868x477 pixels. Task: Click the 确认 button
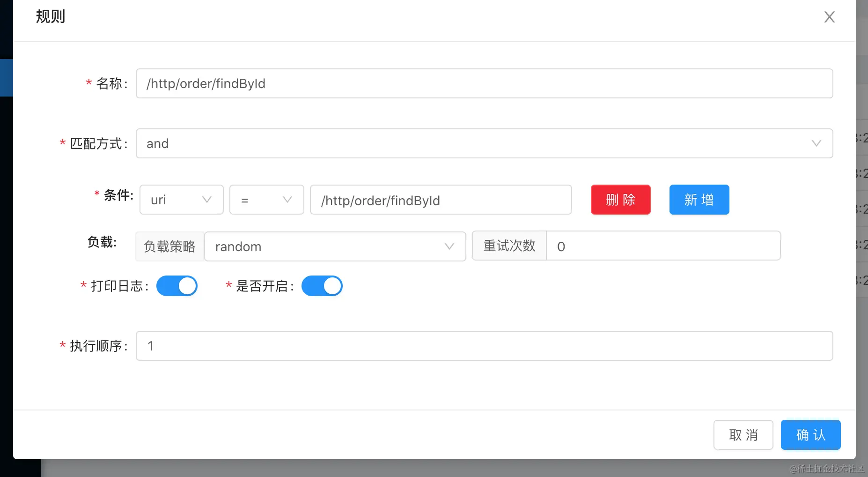810,435
